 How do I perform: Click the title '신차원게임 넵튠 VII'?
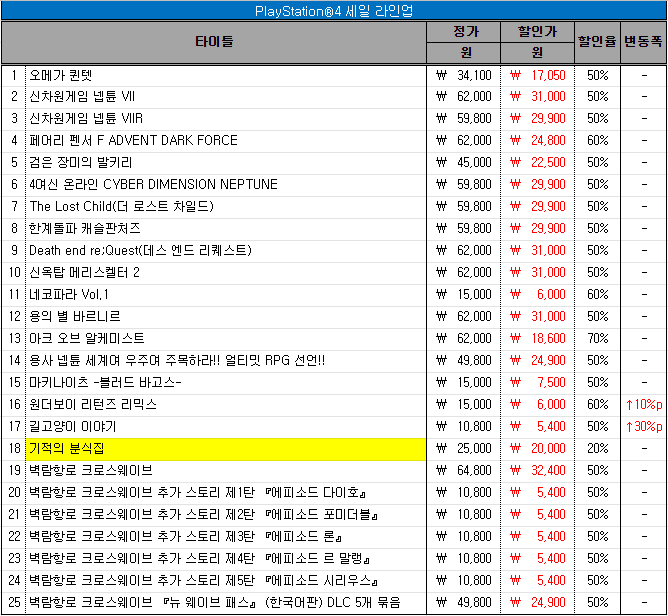pos(82,97)
